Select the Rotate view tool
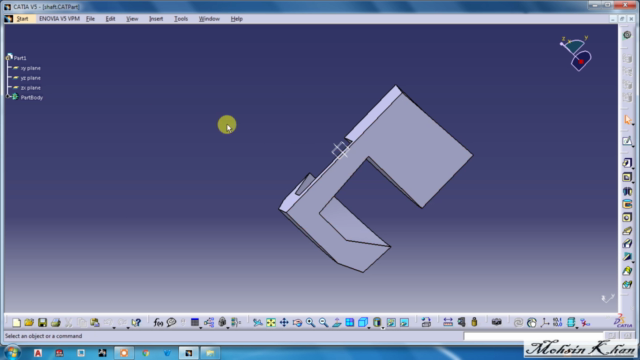640x360 pixels. pos(297,322)
